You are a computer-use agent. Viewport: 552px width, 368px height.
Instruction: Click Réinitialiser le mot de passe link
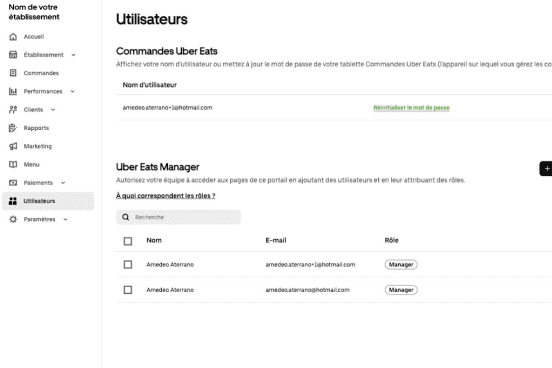point(411,108)
